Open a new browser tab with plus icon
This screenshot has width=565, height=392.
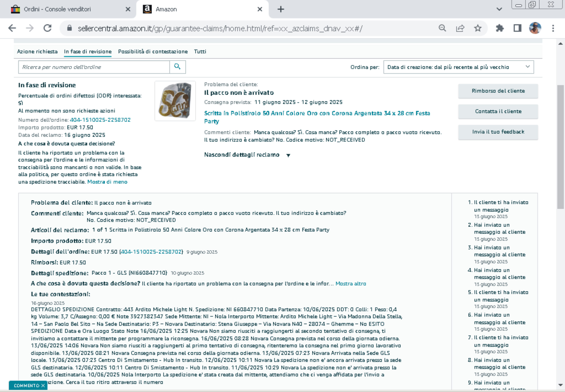click(281, 9)
